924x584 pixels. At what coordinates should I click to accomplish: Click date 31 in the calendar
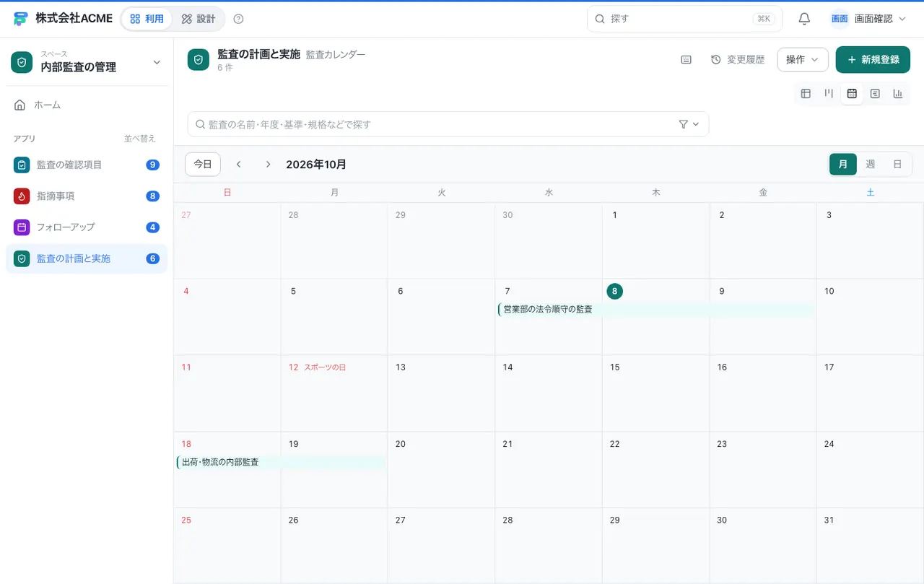[829, 520]
